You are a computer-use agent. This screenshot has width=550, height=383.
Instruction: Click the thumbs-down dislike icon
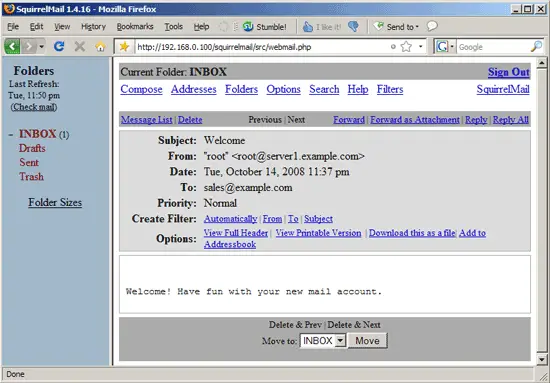354,27
